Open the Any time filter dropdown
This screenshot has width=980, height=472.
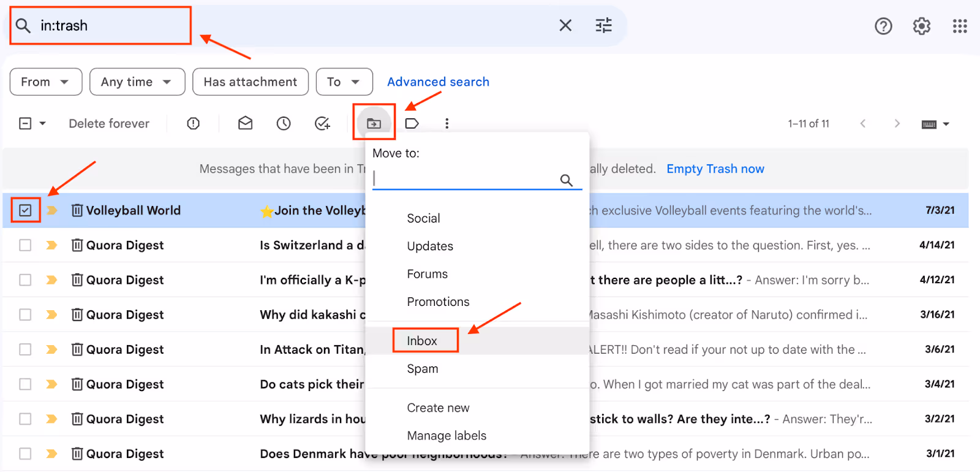(137, 82)
